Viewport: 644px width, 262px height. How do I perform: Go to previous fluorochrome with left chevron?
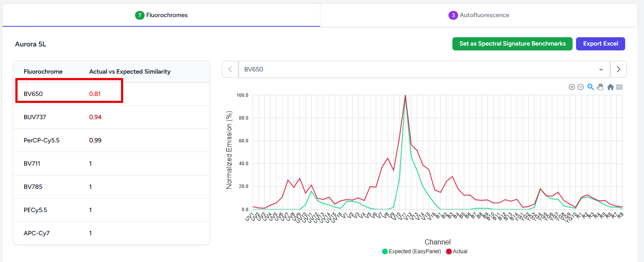coord(230,69)
